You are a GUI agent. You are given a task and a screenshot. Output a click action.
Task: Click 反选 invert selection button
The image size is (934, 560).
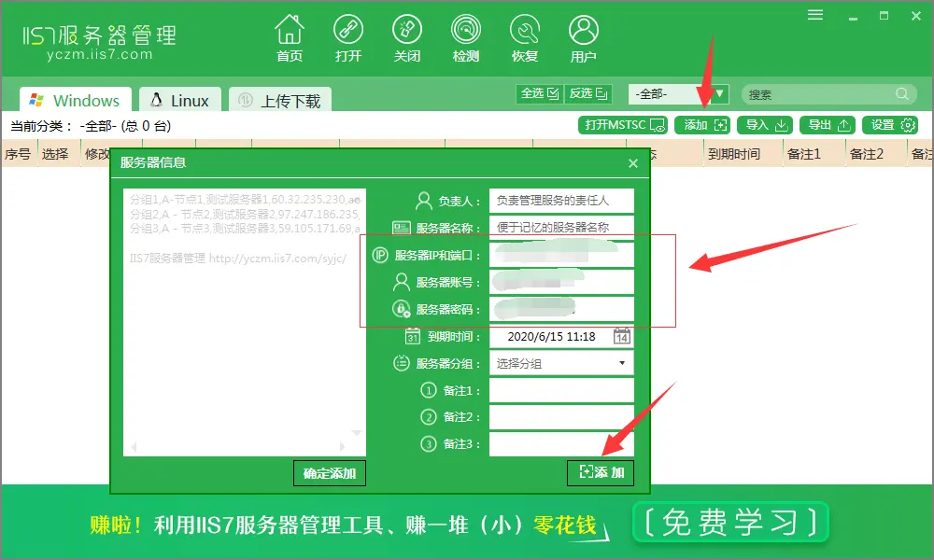click(587, 93)
